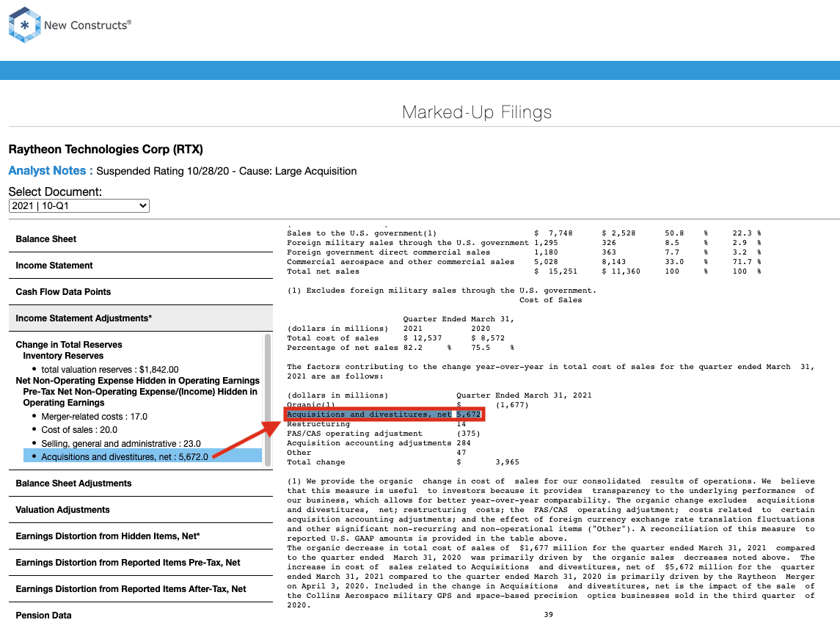Click Net Non-Operating Expense Hidden in Operating Earnings

pos(138,381)
